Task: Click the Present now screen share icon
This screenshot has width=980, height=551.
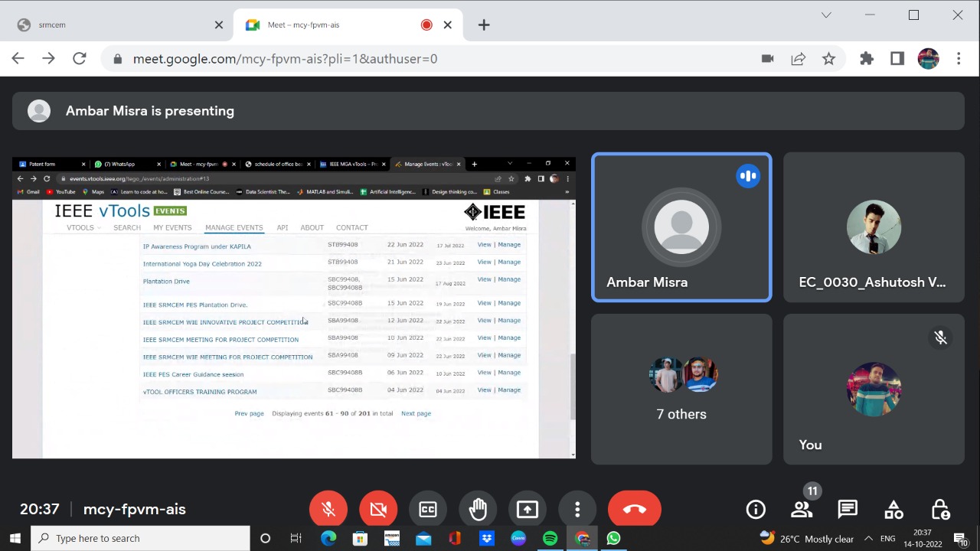Action: (x=528, y=510)
